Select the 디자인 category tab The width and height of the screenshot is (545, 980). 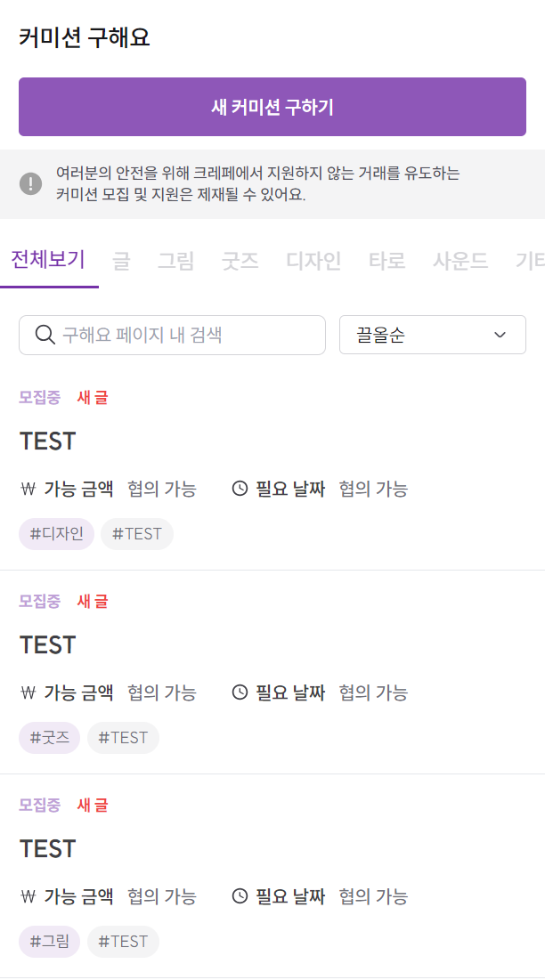click(313, 261)
